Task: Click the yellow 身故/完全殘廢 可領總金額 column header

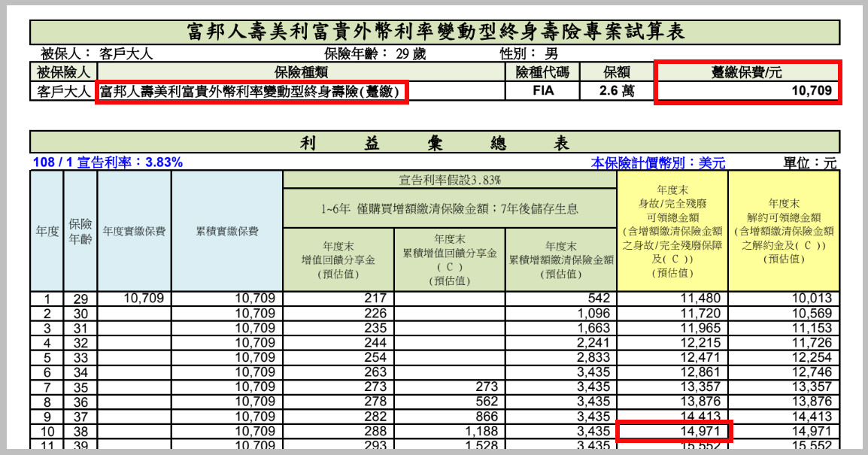Action: coord(672,232)
